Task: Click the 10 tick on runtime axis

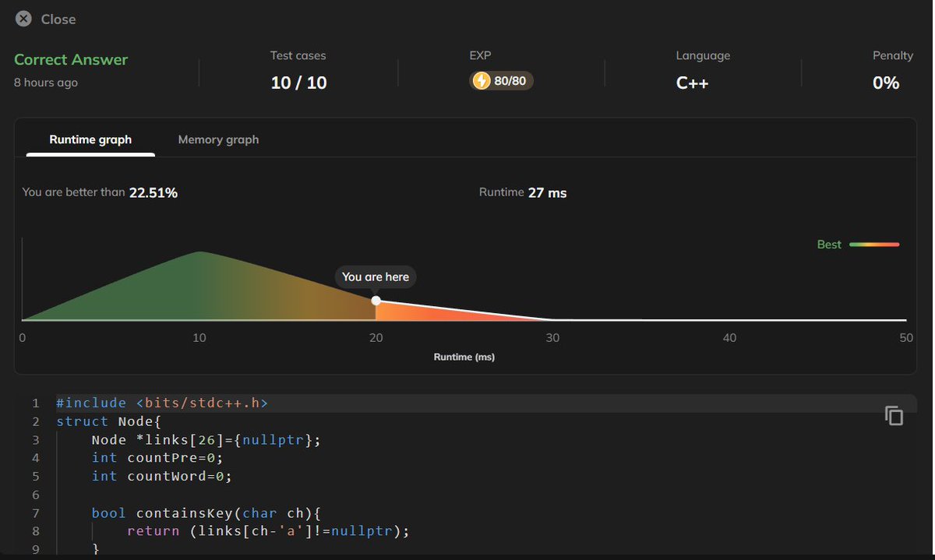Action: tap(199, 338)
